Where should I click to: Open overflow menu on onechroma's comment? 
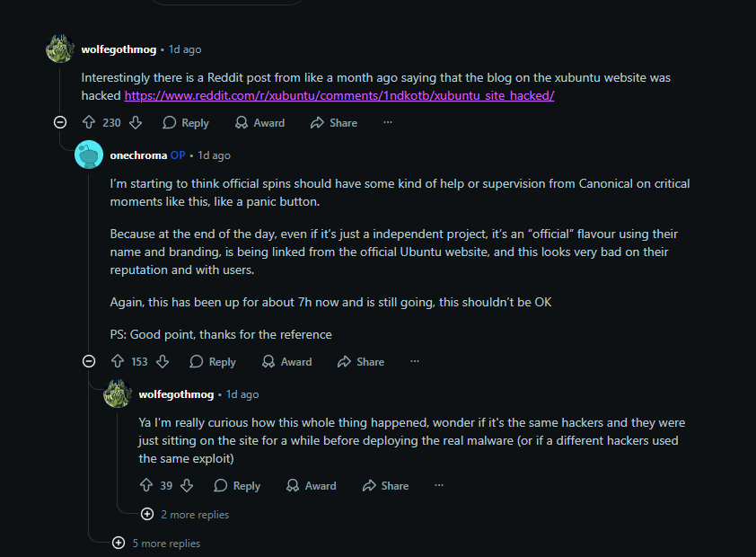[x=415, y=362]
